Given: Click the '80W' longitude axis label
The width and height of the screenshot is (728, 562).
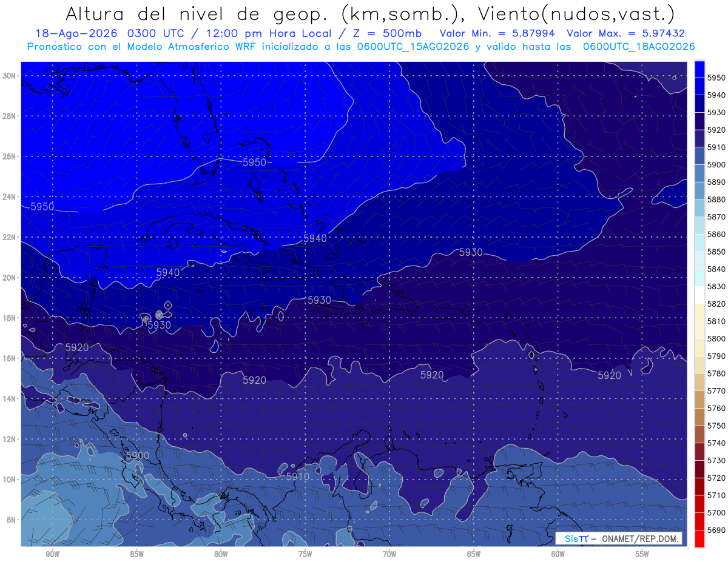Looking at the screenshot, I should click(221, 555).
